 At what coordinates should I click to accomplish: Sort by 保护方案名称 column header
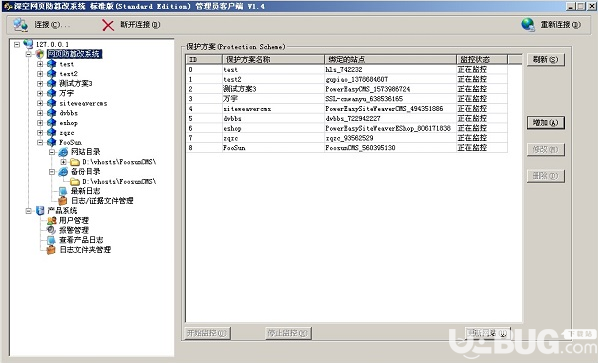pyautogui.click(x=273, y=59)
